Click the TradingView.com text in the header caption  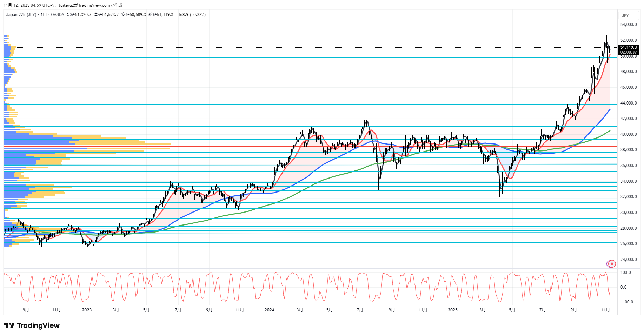point(94,5)
